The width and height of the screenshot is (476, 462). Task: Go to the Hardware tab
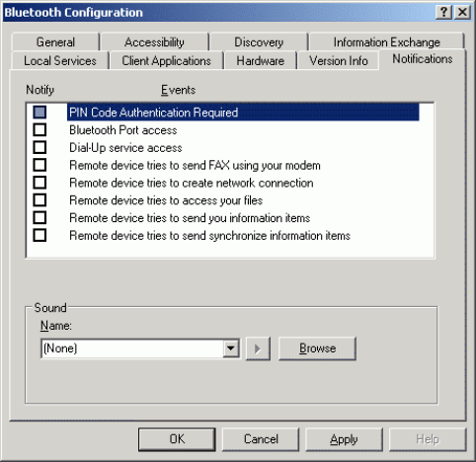point(261,61)
